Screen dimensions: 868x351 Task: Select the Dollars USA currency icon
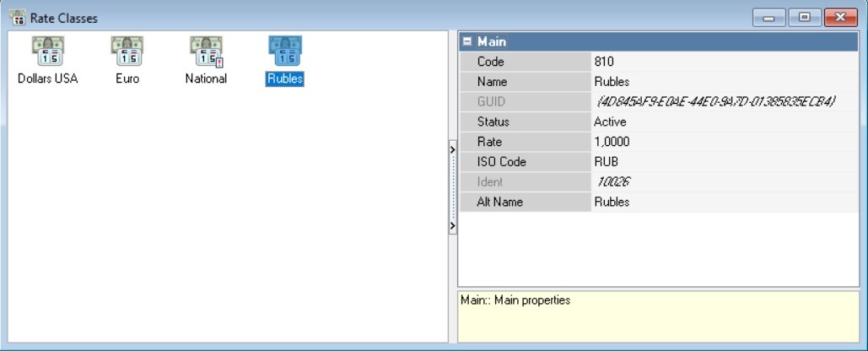47,52
